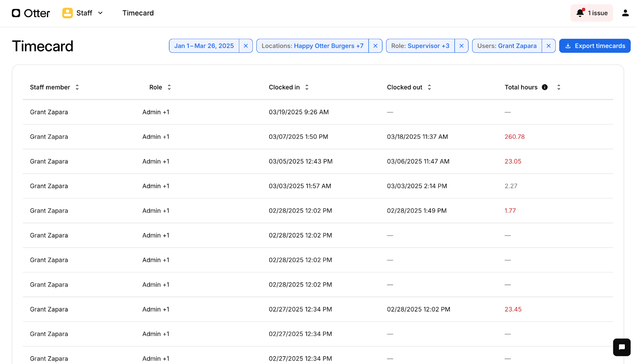
Task: Sort by Clocked in time
Action: click(x=307, y=87)
